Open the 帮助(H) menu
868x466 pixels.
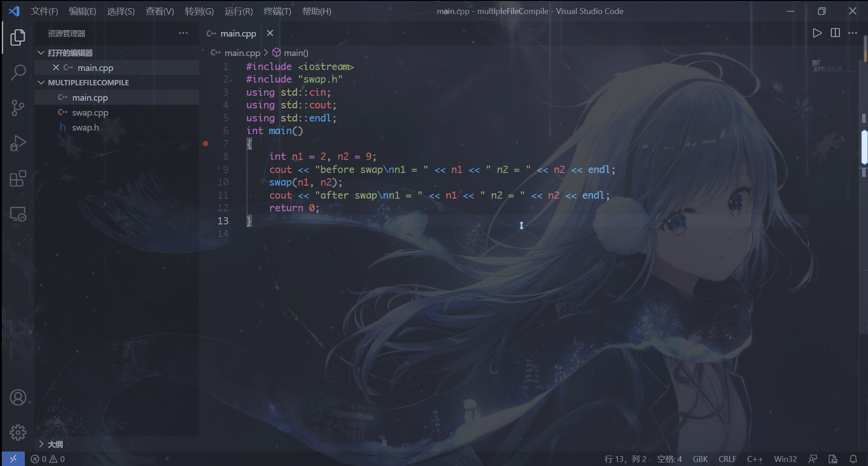coord(317,11)
